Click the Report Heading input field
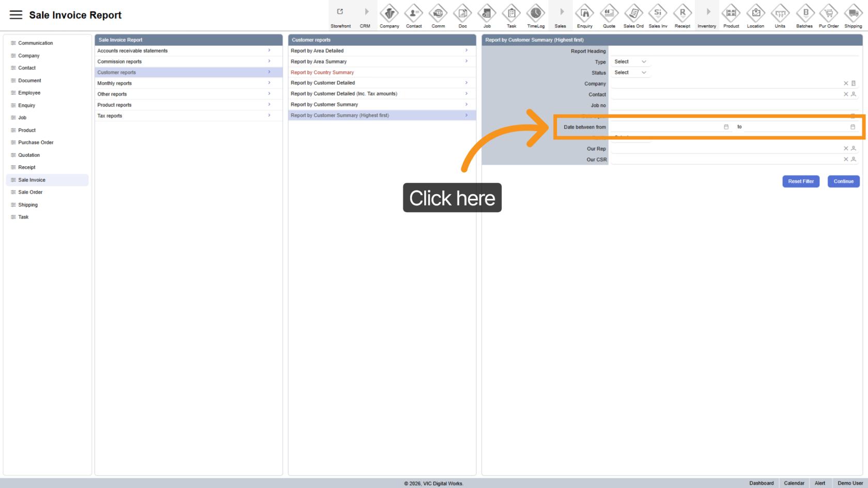 pyautogui.click(x=734, y=51)
